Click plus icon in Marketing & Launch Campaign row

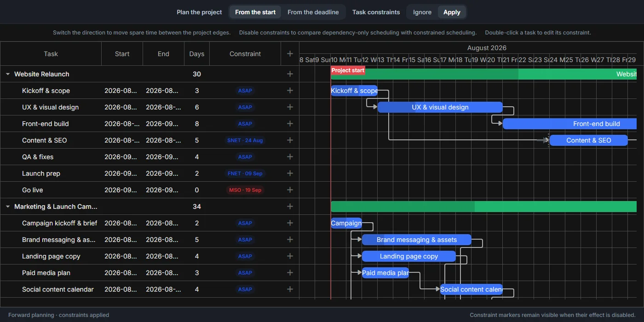[x=290, y=207]
